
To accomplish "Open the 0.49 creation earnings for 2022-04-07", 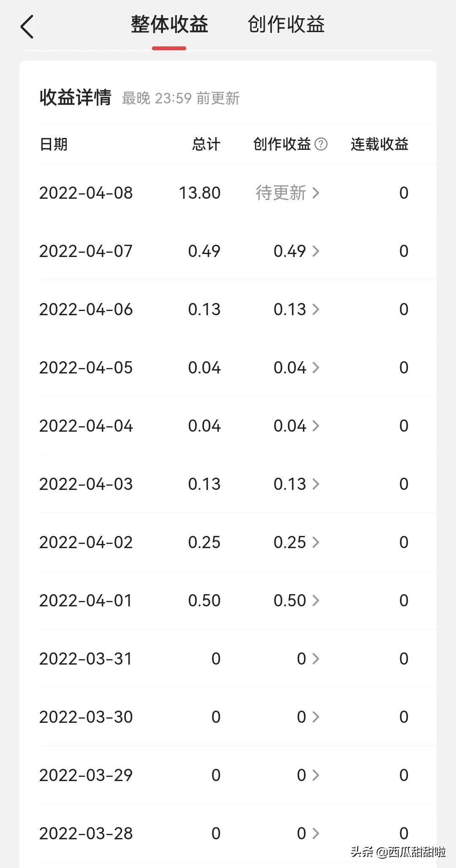I will click(296, 251).
